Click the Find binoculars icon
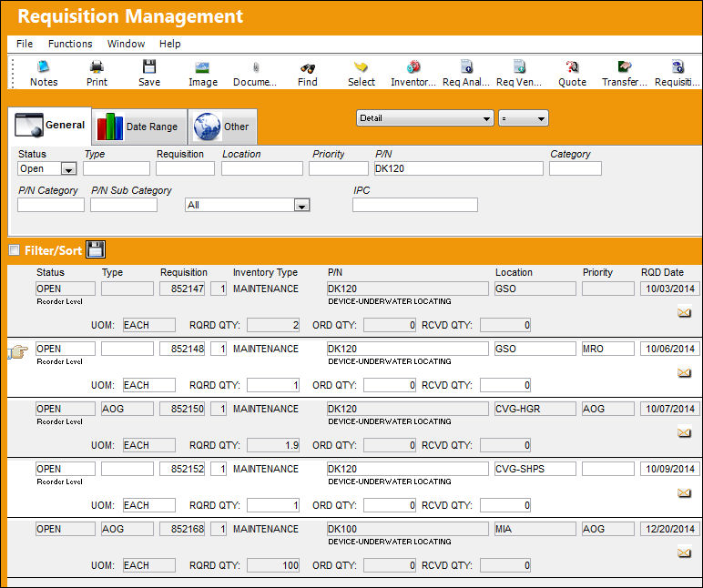The height and width of the screenshot is (588, 703). point(308,68)
